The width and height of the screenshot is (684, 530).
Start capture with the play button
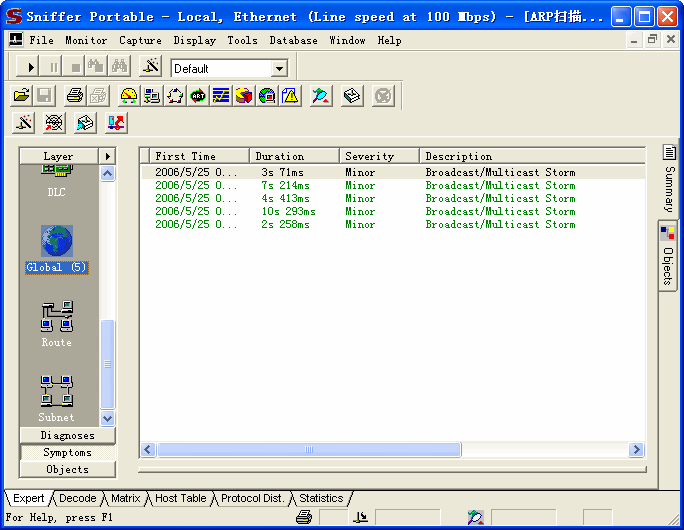(31, 67)
